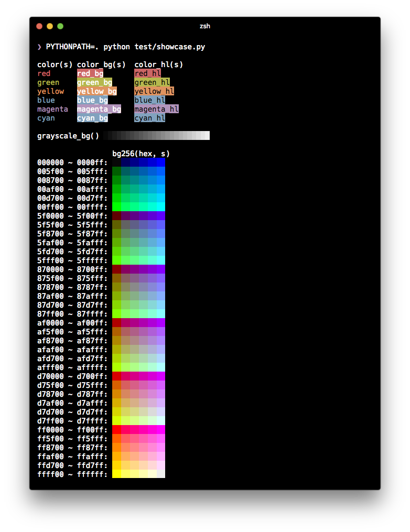410x532 pixels.
Task: Click the plain "blue" colored word
Action: click(x=46, y=100)
